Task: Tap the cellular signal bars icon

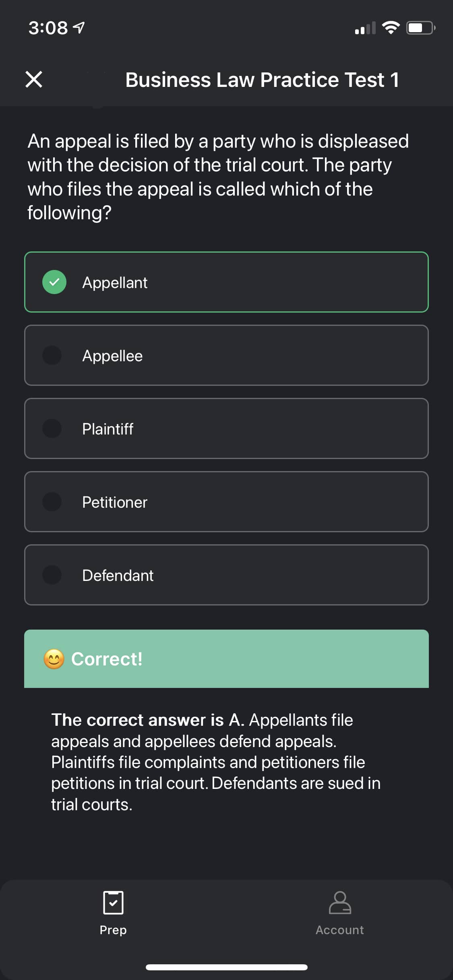Action: pyautogui.click(x=365, y=28)
